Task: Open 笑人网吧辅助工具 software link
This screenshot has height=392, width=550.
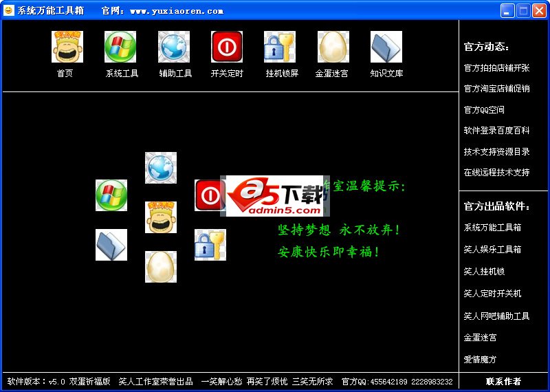Action: point(496,316)
